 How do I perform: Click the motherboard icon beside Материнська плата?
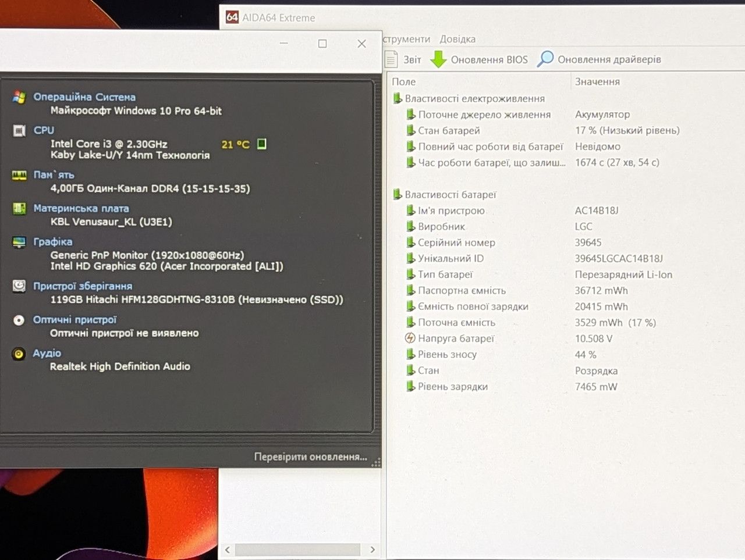tap(19, 208)
